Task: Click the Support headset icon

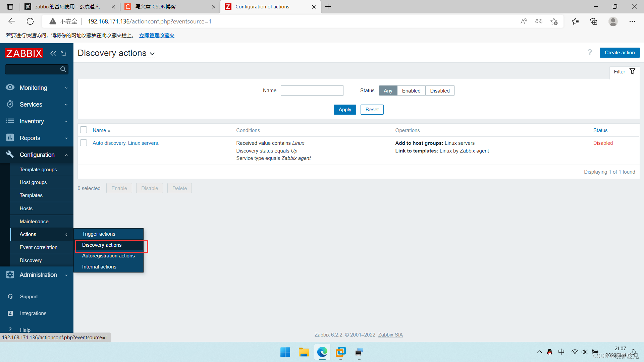Action: pos(10,297)
